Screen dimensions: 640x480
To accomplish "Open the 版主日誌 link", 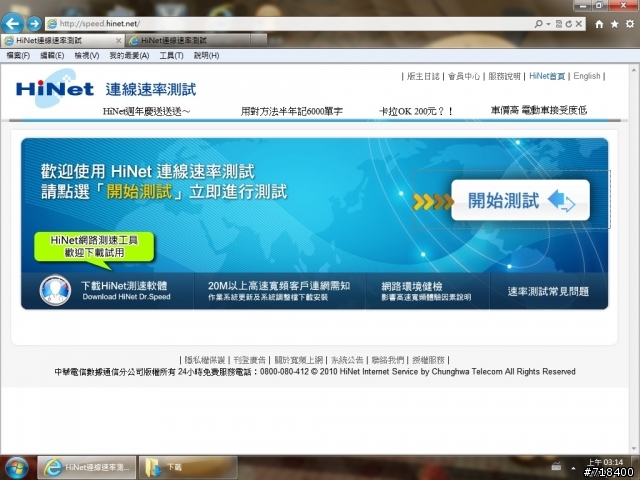I will 423,76.
